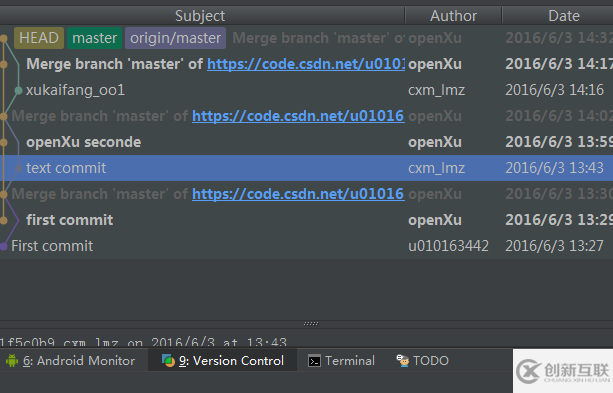The height and width of the screenshot is (393, 613).
Task: Click openXu author in openXu seconde row
Action: [x=435, y=142]
